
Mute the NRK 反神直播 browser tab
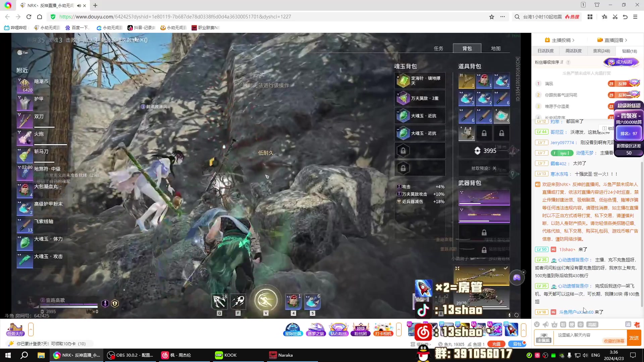(x=79, y=5)
